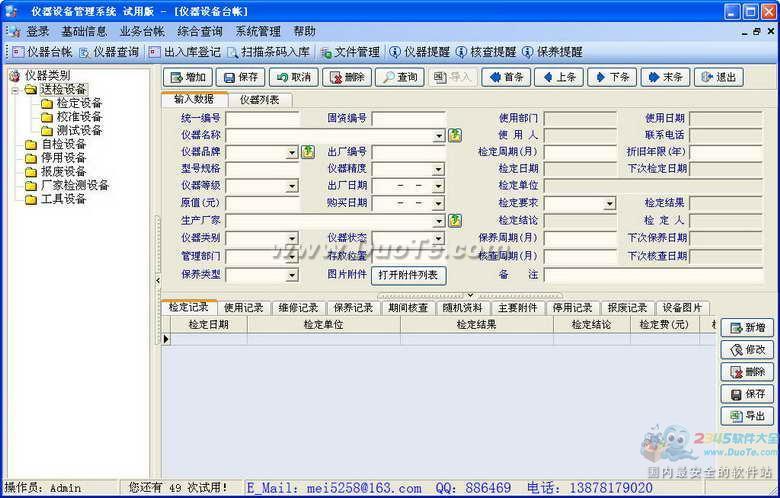The height and width of the screenshot is (498, 780).
Task: Open the 检定要求 dropdown
Action: pyautogui.click(x=609, y=203)
